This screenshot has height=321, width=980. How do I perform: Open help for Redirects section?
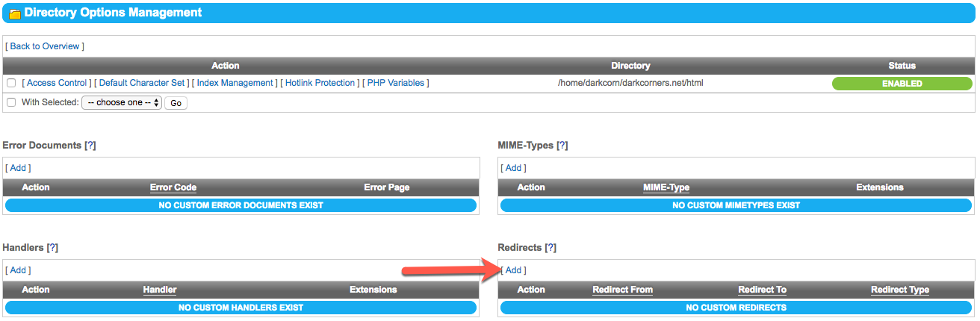click(x=551, y=247)
